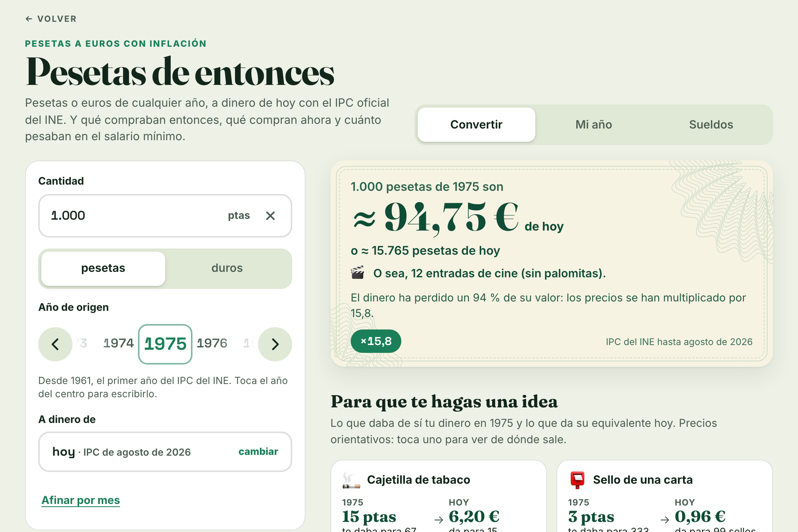This screenshot has height=532, width=798.
Task: Choose 1976 in the year selector
Action: 212,344
